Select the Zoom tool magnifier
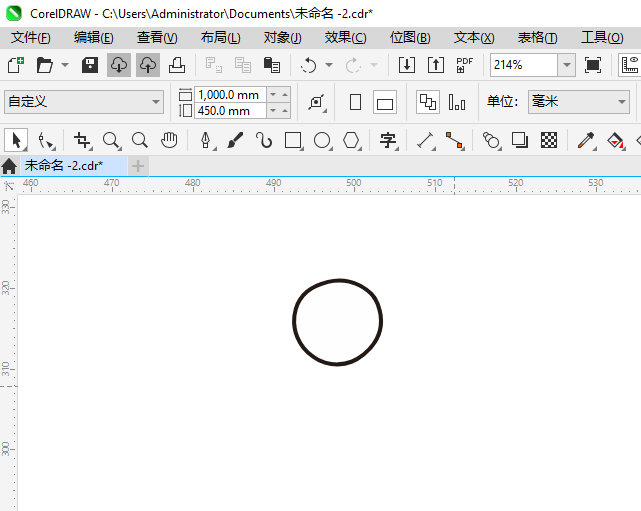 (x=111, y=140)
